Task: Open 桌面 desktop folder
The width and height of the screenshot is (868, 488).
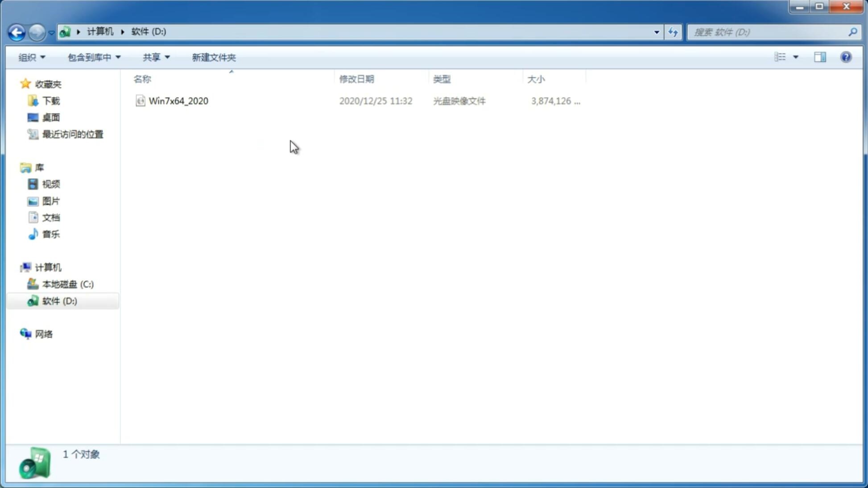Action: tap(50, 117)
